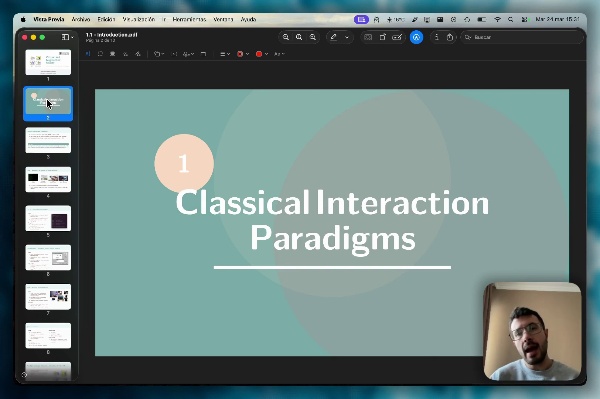Expand the highlight color dropdown arrow
The height and width of the screenshot is (399, 600).
pos(347,37)
